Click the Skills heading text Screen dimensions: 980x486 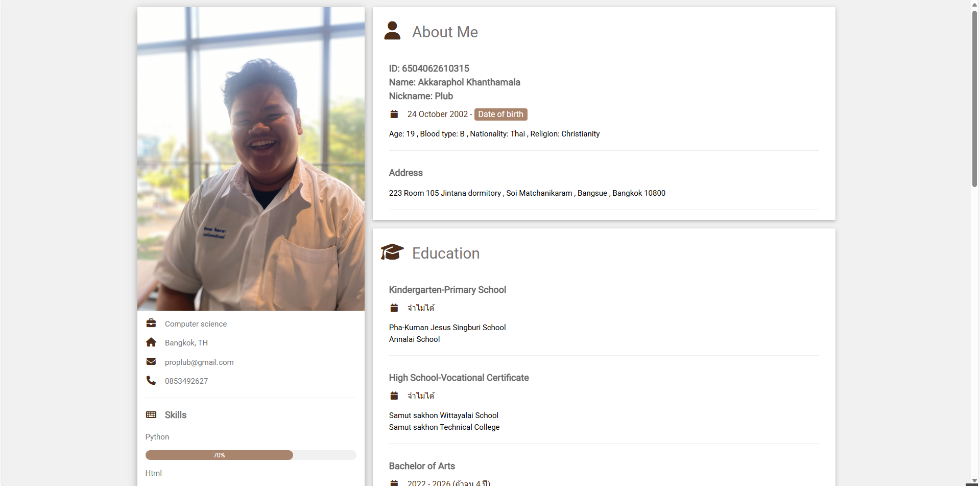click(176, 415)
